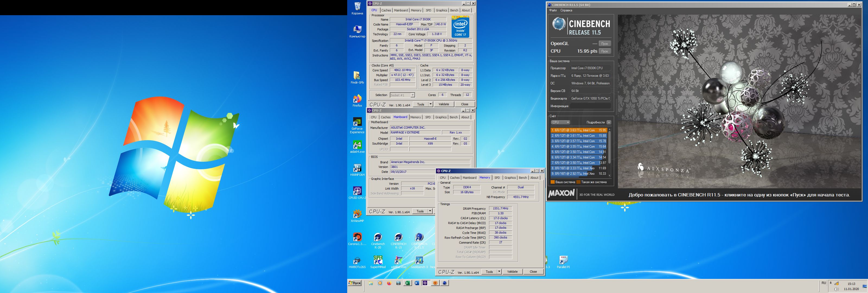868x293 pixels.
Task: Launch wPrime.exe desktop shortcut
Action: tap(398, 262)
